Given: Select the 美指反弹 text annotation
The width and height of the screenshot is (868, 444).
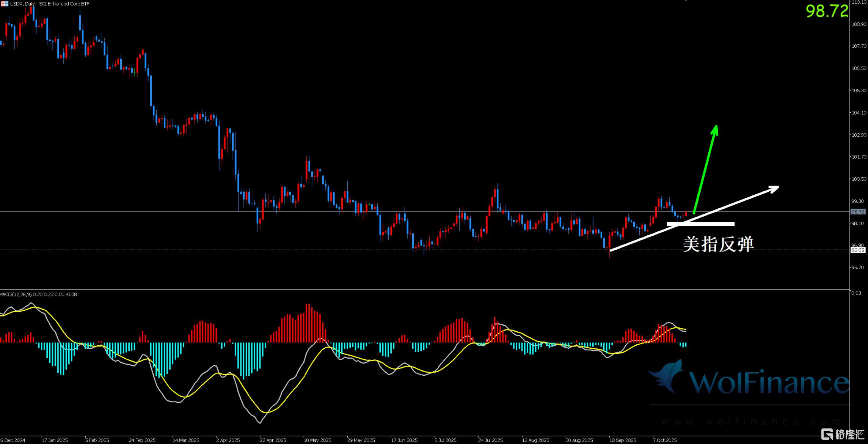Looking at the screenshot, I should [x=718, y=244].
